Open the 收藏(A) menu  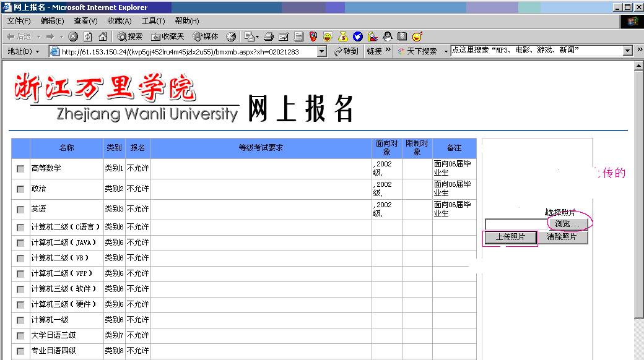120,21
